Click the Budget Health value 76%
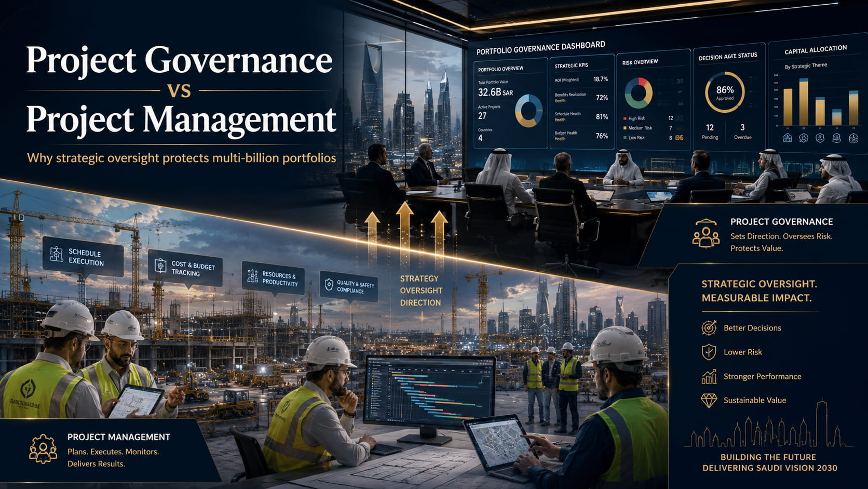This screenshot has height=489, width=868. [602, 136]
